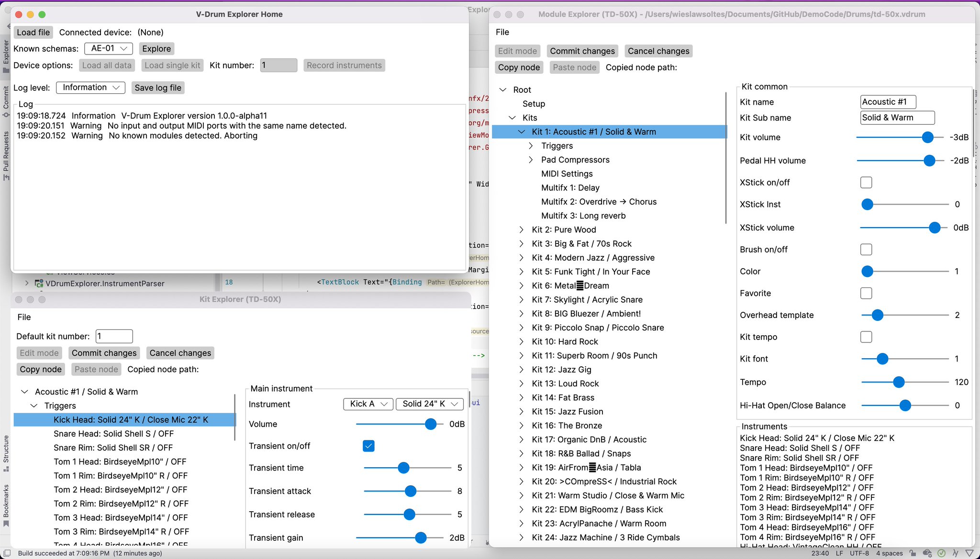Click the Save log file button
Viewport: 980px width, 559px height.
[157, 88]
